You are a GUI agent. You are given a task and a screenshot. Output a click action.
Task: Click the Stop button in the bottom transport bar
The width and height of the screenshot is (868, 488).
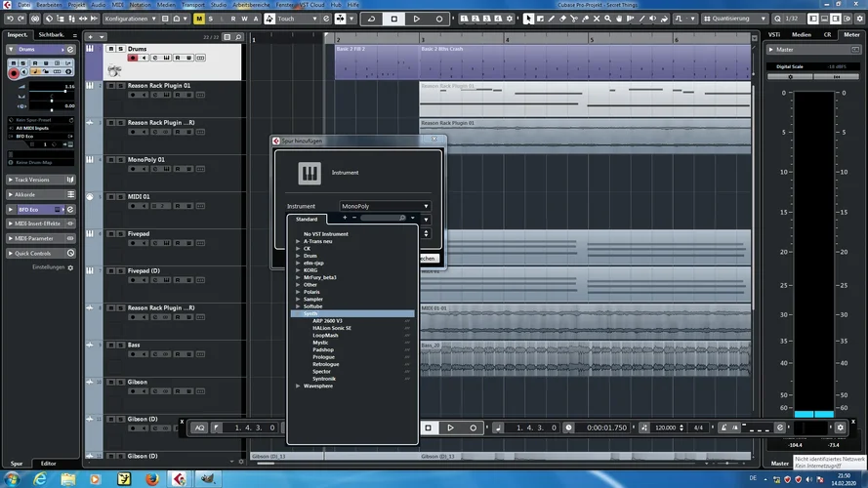click(428, 427)
